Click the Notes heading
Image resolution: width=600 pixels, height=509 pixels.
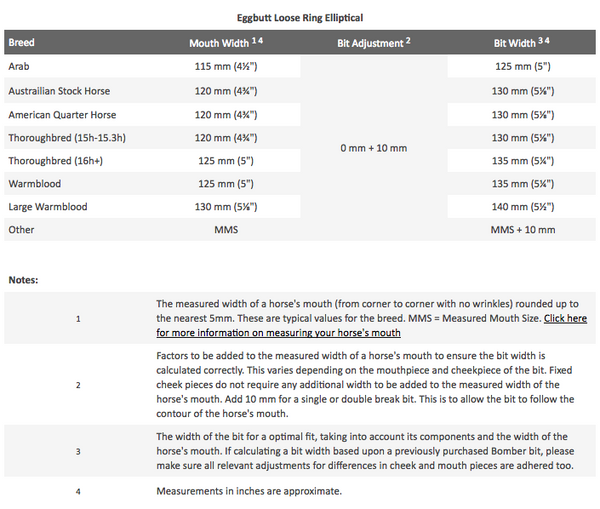tap(23, 279)
